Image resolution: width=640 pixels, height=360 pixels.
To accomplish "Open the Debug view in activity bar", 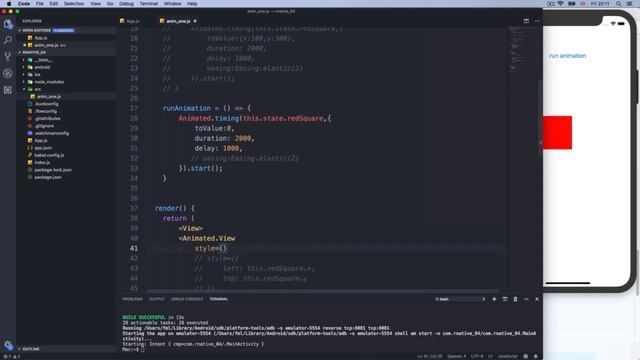I will [8, 73].
